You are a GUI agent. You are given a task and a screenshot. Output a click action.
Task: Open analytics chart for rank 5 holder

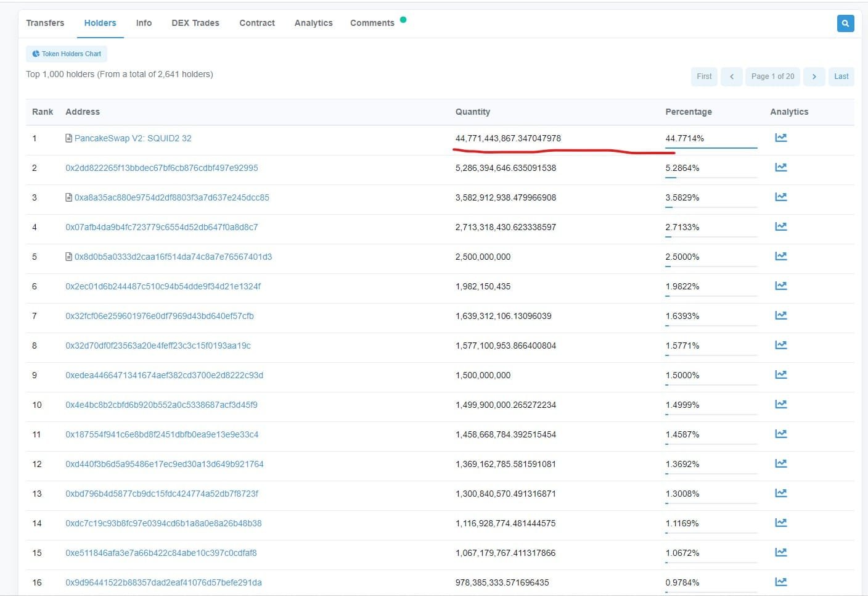[780, 256]
